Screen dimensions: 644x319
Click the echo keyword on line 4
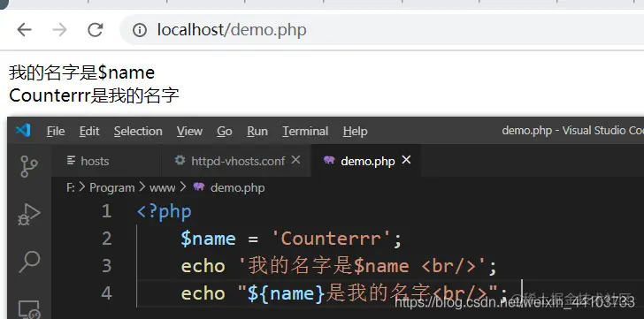[x=203, y=293]
